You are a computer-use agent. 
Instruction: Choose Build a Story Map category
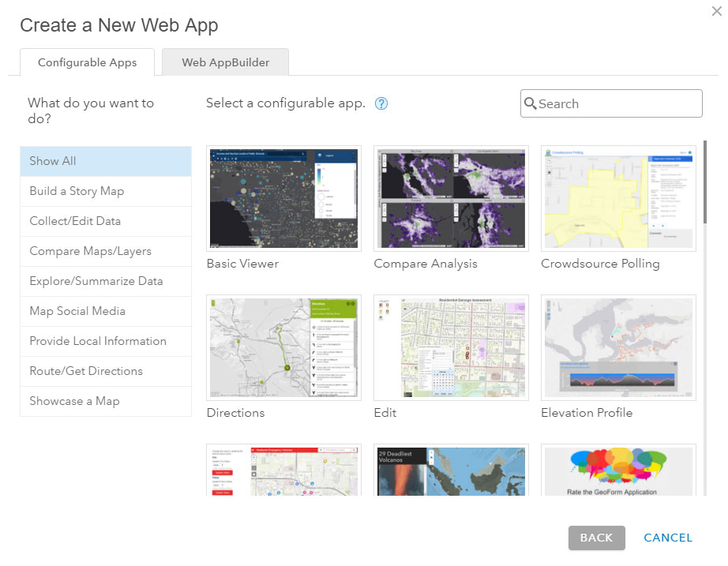tap(106, 191)
